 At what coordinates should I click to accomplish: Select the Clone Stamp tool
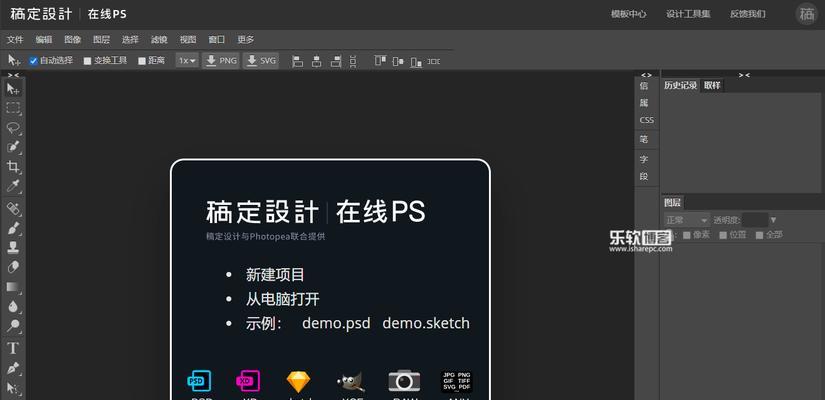[x=13, y=247]
